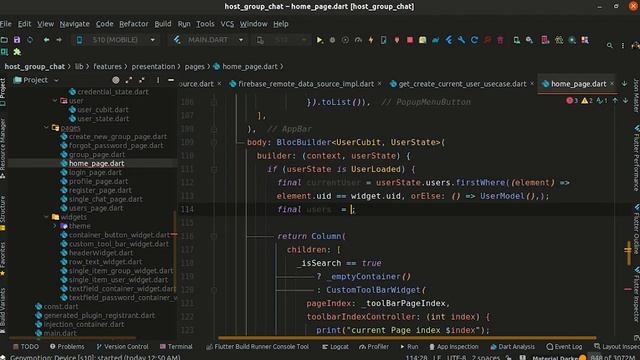Go to previous highlighted error arrow up

[615, 100]
